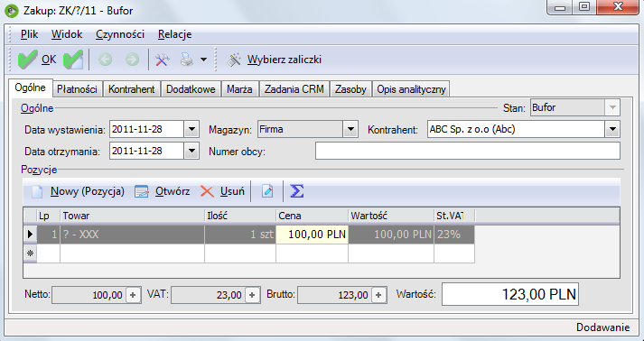Image resolution: width=644 pixels, height=341 pixels.
Task: Switch to the Dodatkowe tab
Action: [x=191, y=89]
